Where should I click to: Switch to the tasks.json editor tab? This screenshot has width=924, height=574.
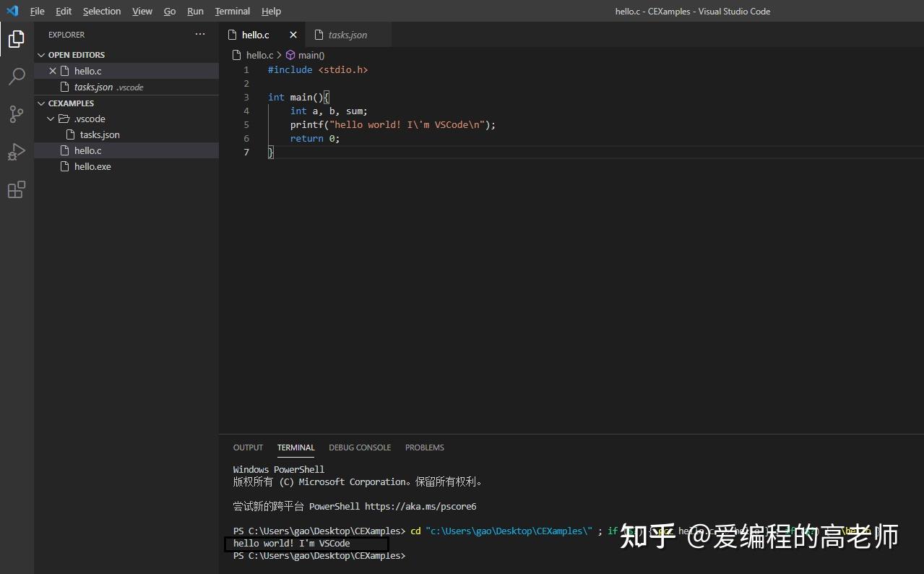(x=347, y=35)
